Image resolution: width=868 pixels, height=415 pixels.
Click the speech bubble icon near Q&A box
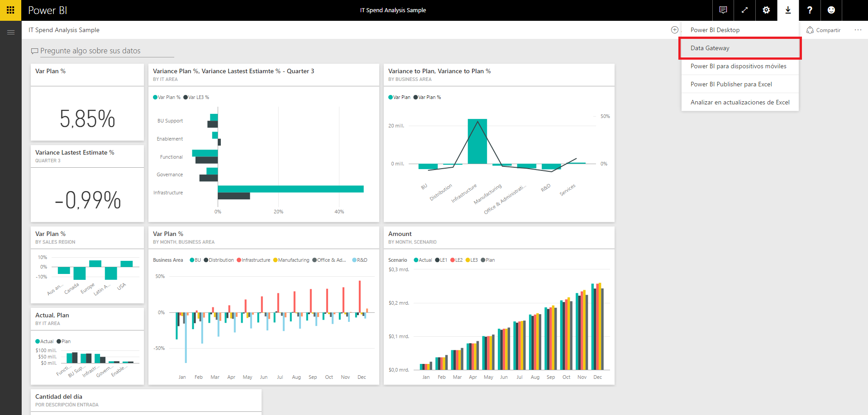tap(34, 51)
